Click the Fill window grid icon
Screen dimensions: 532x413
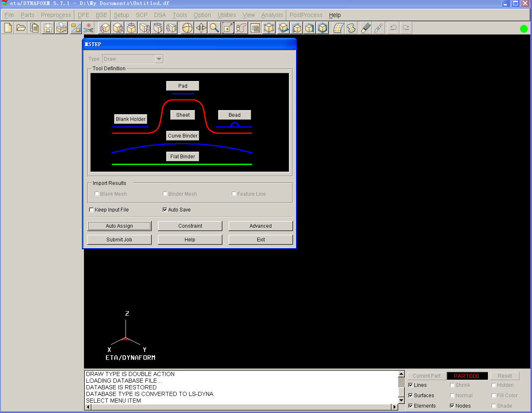(255, 28)
